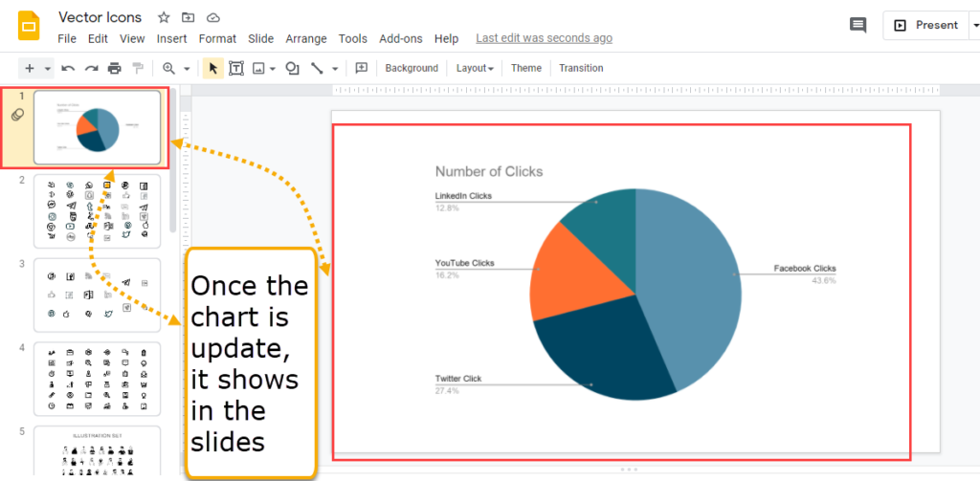Click the Number of Clicks chart title

(489, 171)
